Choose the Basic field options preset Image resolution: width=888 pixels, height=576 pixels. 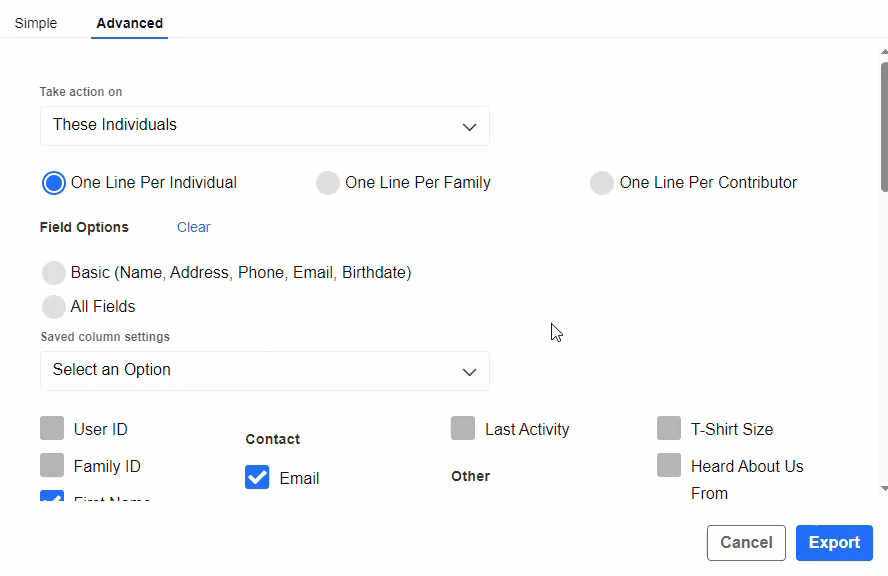point(53,272)
